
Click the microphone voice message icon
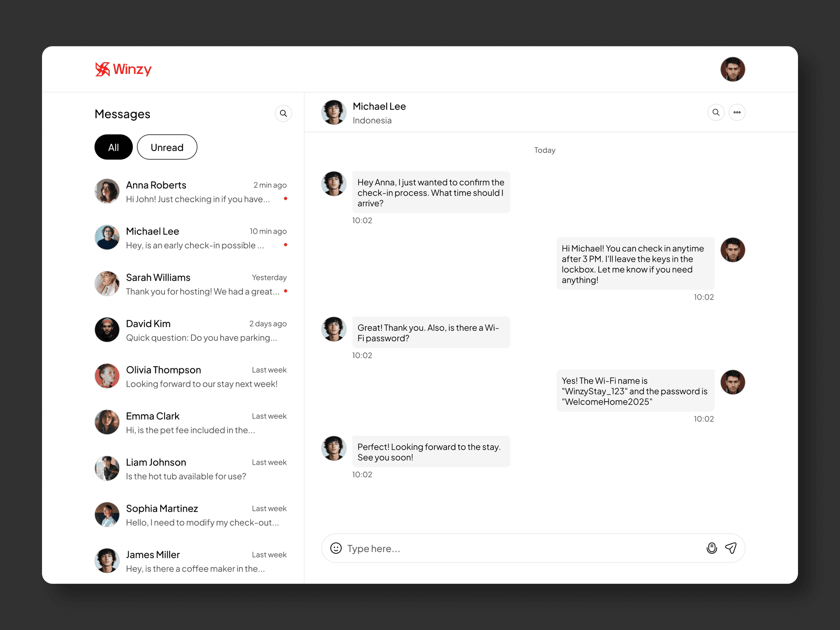(x=712, y=548)
